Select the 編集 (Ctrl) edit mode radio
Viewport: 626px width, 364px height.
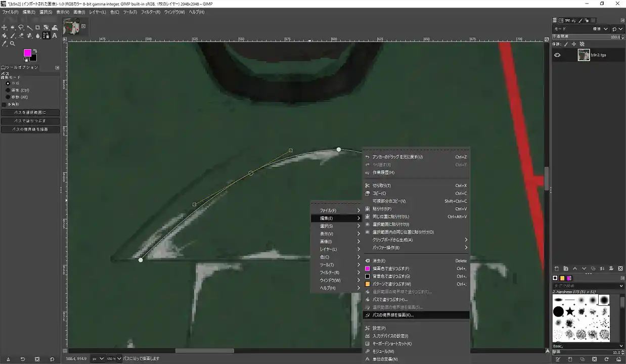pos(8,90)
